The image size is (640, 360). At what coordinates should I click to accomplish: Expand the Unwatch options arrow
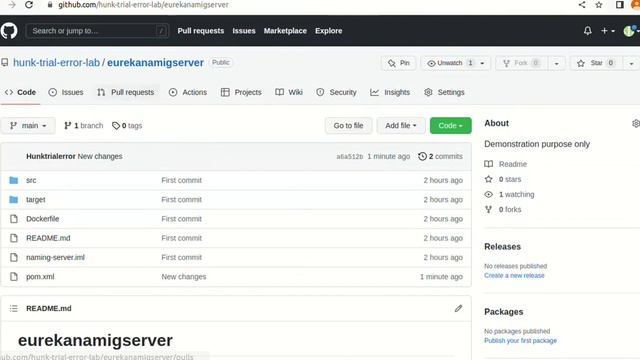pyautogui.click(x=482, y=63)
